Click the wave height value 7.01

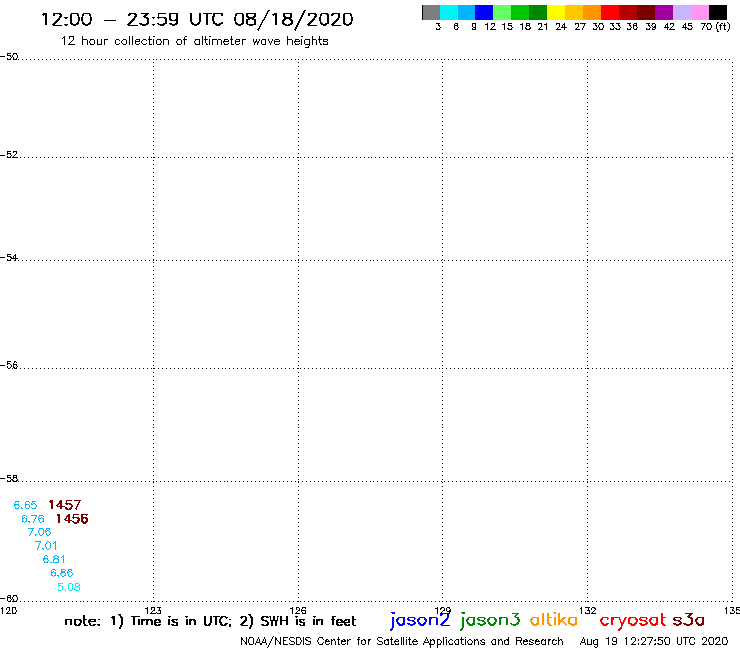click(x=46, y=546)
